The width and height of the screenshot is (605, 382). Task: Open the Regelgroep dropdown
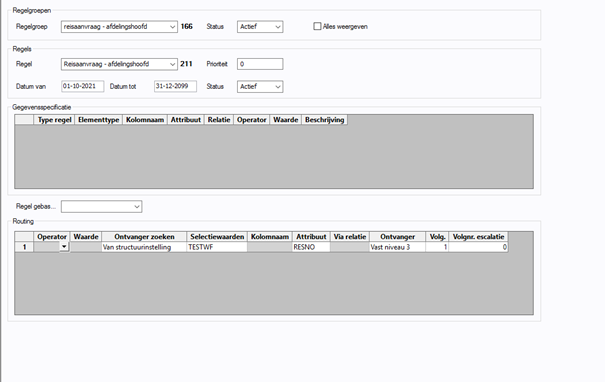coord(119,27)
